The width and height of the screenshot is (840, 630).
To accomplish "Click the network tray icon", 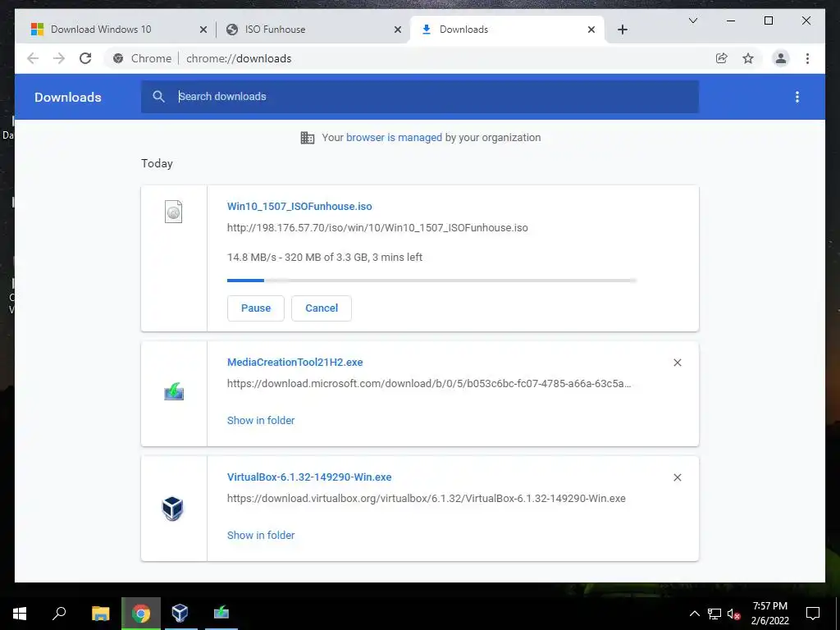I will pos(714,614).
